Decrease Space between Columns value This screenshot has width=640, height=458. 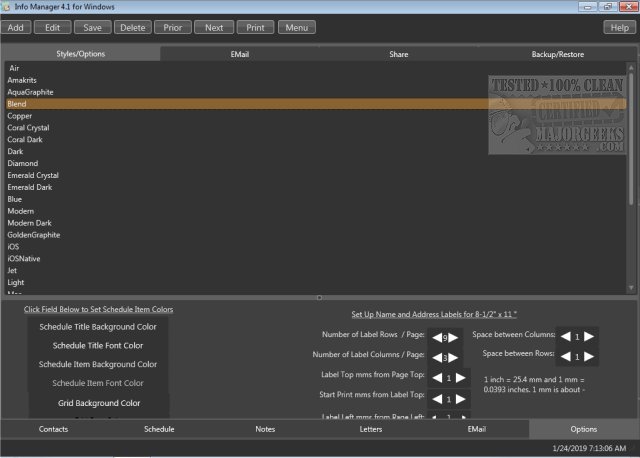point(565,336)
